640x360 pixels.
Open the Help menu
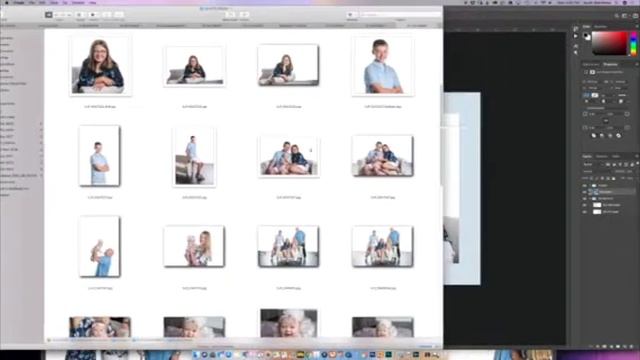93,2
